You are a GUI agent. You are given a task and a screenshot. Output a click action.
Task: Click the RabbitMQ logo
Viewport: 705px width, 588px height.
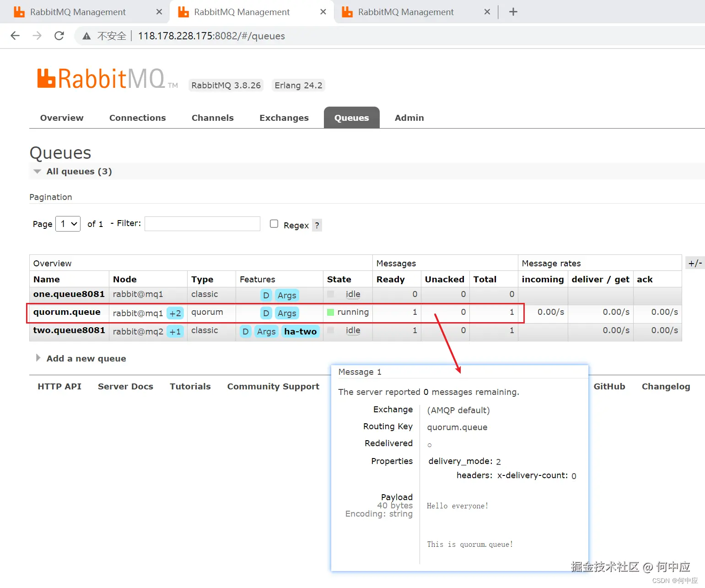point(107,79)
